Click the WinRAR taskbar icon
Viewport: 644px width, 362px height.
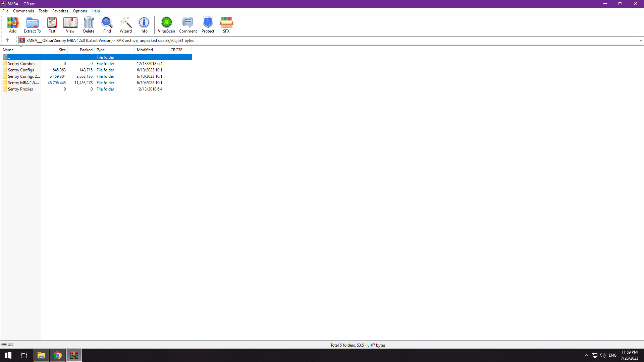(x=74, y=355)
